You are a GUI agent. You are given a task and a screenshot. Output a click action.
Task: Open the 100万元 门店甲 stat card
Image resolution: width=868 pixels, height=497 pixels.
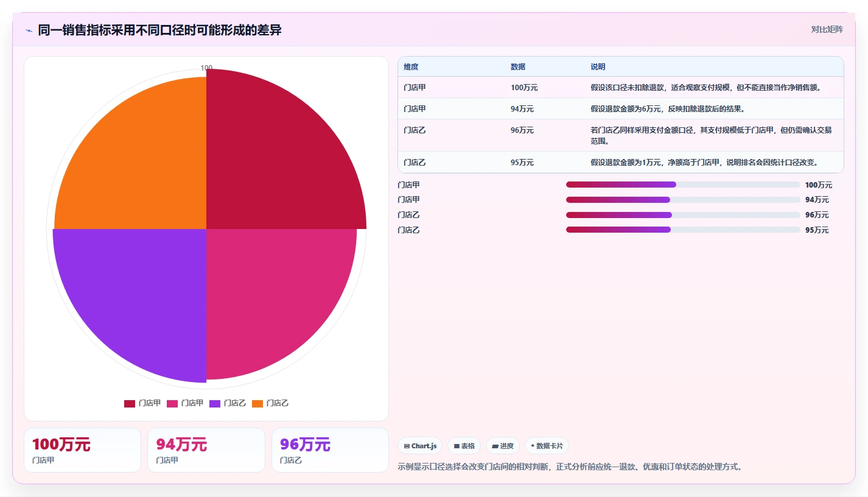[82, 450]
